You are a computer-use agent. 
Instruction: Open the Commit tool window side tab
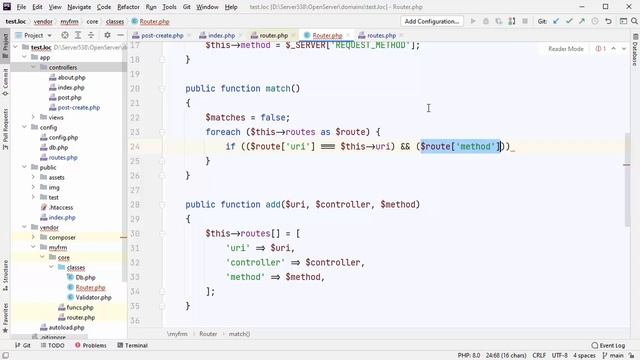(x=5, y=82)
